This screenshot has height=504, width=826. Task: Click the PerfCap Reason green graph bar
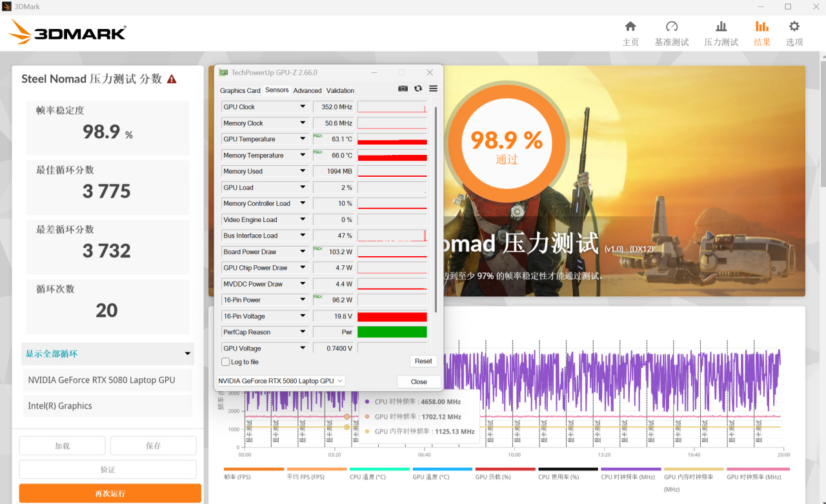click(x=392, y=332)
